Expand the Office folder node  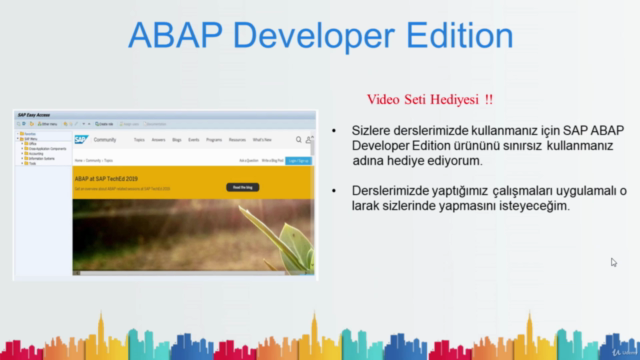coord(22,144)
